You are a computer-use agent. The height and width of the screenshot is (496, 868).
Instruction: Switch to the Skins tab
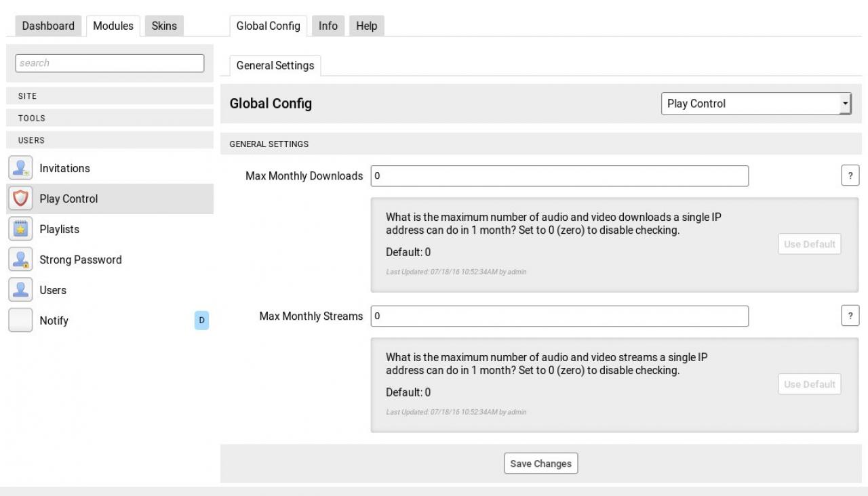[x=164, y=26]
